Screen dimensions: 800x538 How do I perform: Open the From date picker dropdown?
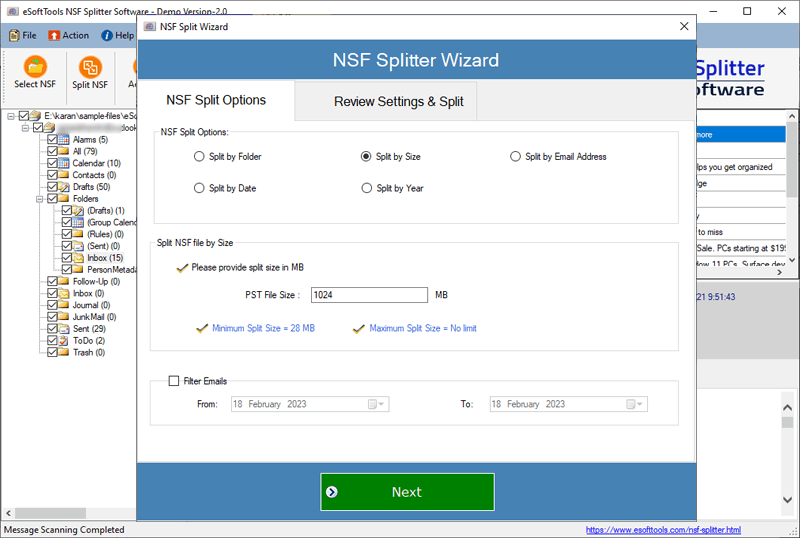377,404
